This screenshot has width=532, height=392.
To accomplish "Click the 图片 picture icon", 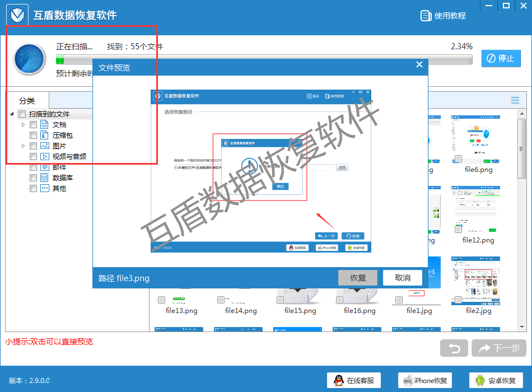I will (x=44, y=146).
